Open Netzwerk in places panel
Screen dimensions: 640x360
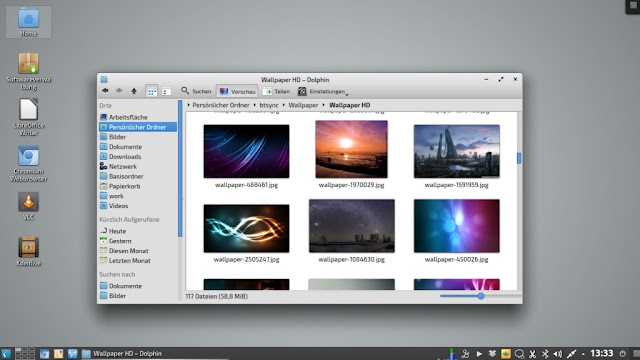coord(138,166)
